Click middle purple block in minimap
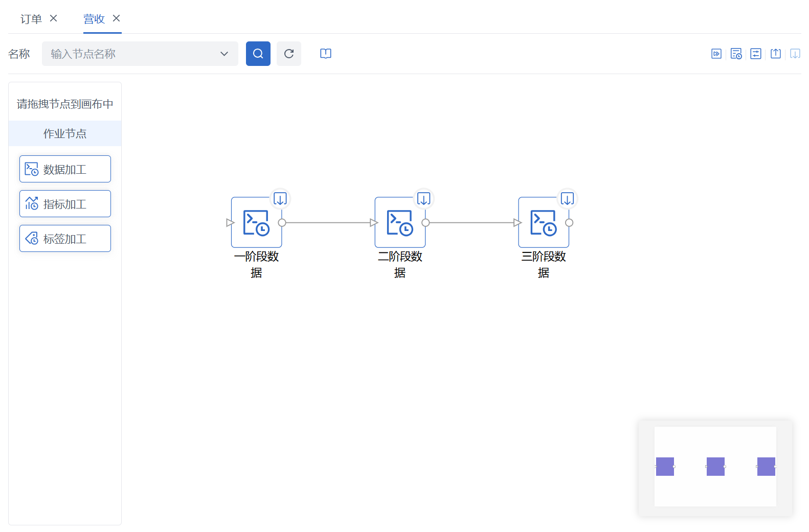 [715, 467]
